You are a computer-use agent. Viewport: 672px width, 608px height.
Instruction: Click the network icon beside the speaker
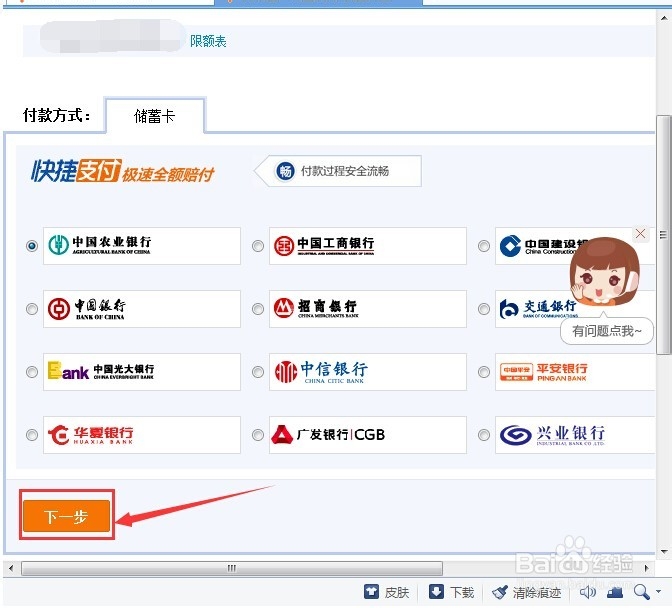click(x=615, y=592)
